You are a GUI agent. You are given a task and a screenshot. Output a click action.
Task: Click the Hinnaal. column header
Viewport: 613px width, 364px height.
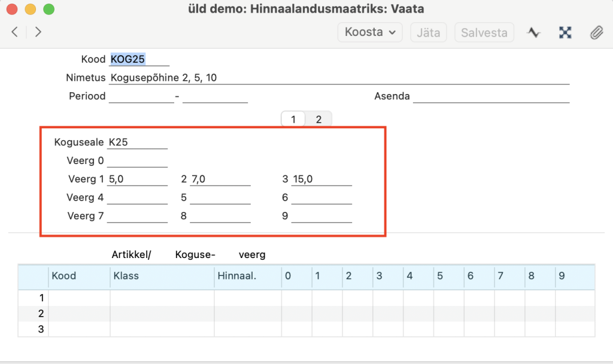248,276
